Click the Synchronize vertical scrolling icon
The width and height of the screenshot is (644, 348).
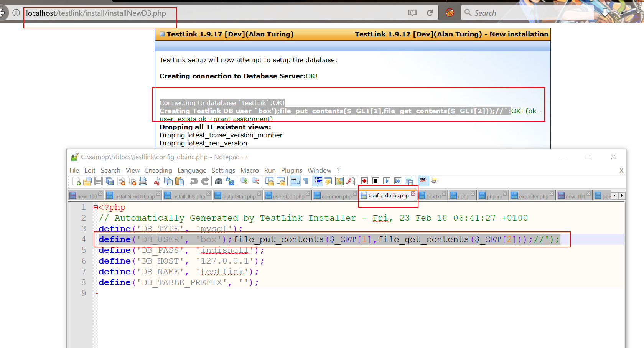(x=270, y=181)
